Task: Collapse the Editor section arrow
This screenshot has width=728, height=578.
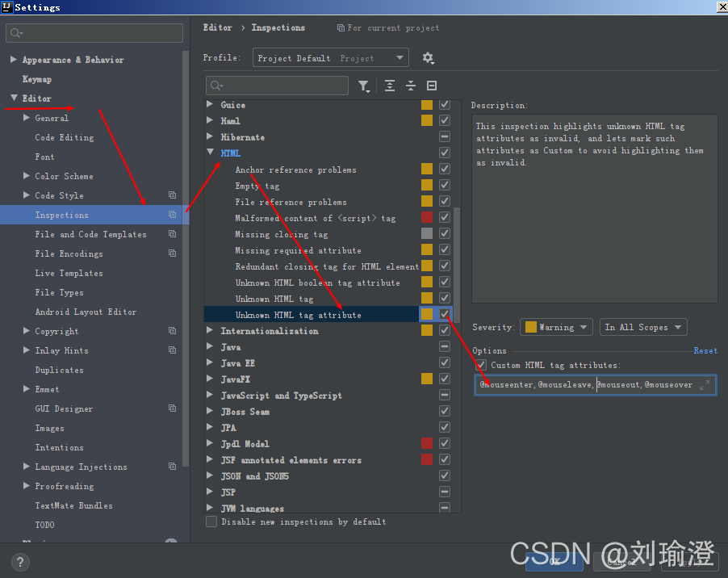Action: coord(14,98)
